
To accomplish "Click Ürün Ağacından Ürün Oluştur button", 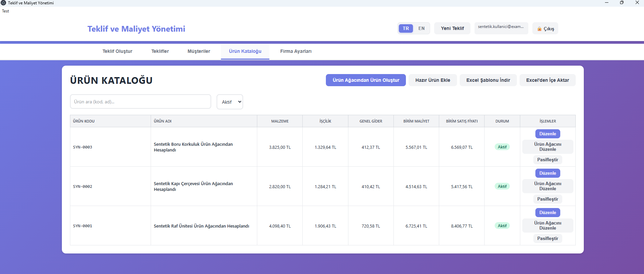I will pos(366,80).
